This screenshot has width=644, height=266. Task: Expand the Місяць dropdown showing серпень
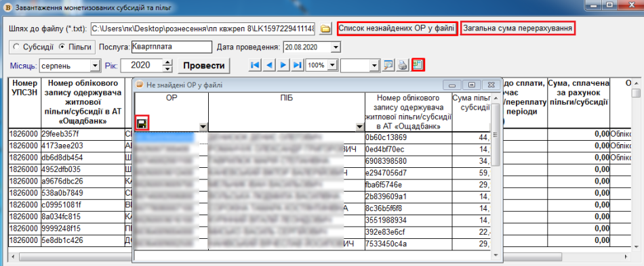point(96,65)
